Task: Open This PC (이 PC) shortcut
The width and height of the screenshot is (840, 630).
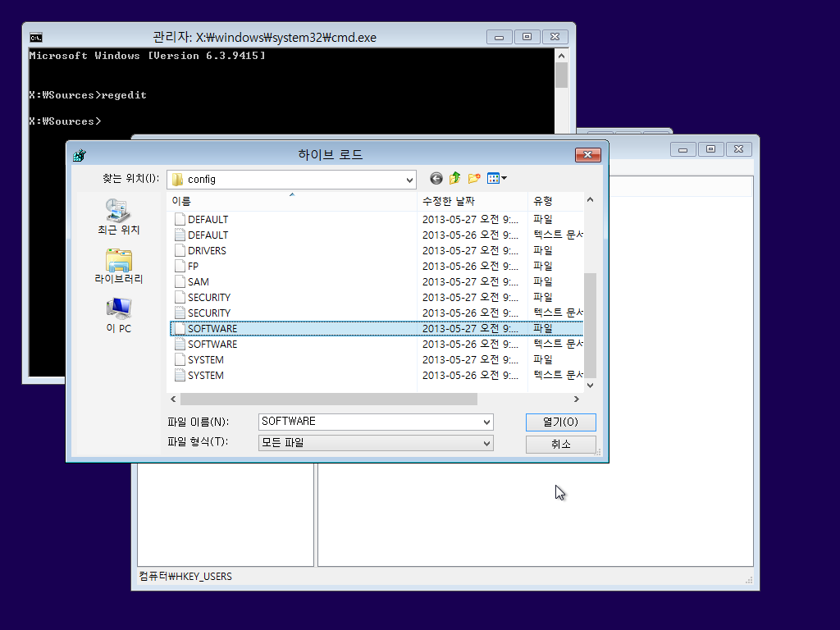Action: (x=118, y=316)
